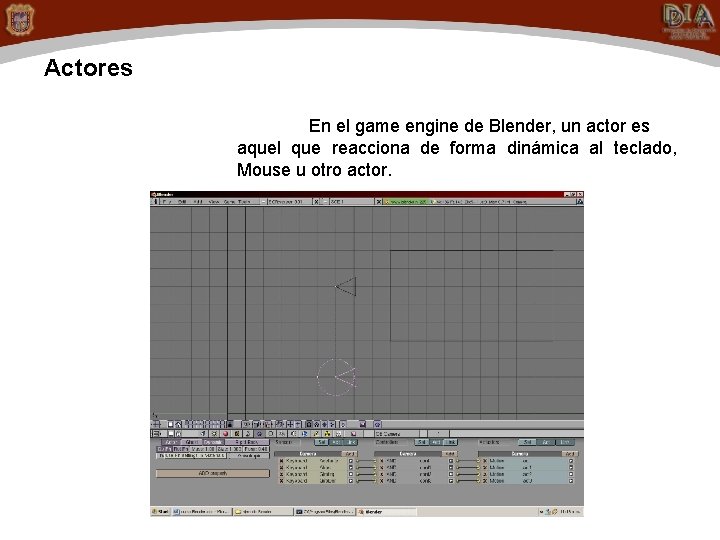The height and width of the screenshot is (540, 720).
Task: Click Blender logo icon at header right end
Action: pos(580,202)
